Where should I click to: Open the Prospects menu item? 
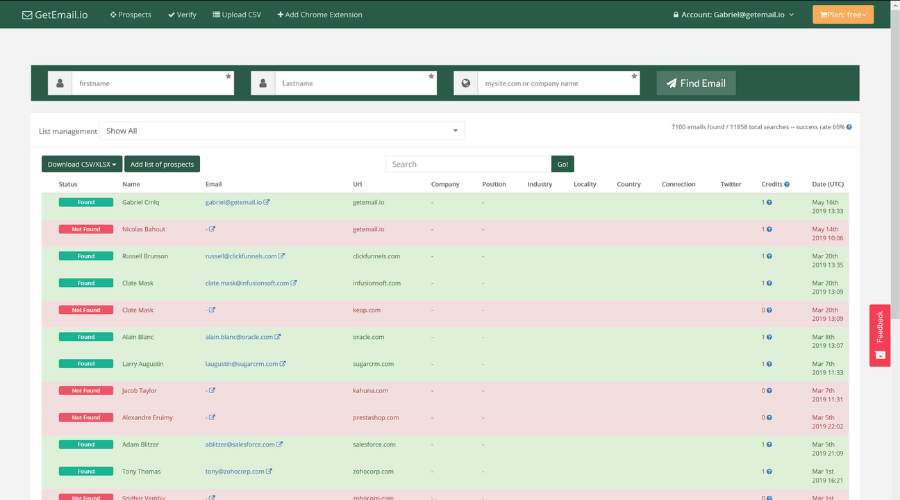[130, 15]
